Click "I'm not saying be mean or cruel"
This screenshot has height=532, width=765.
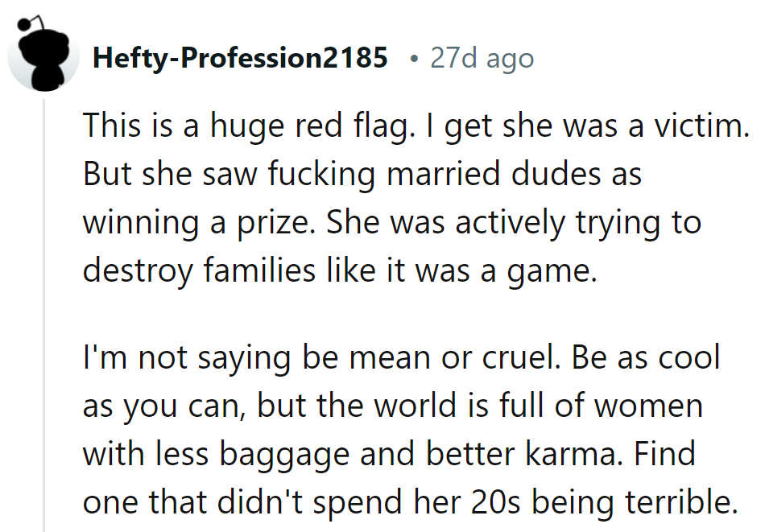pyautogui.click(x=316, y=357)
